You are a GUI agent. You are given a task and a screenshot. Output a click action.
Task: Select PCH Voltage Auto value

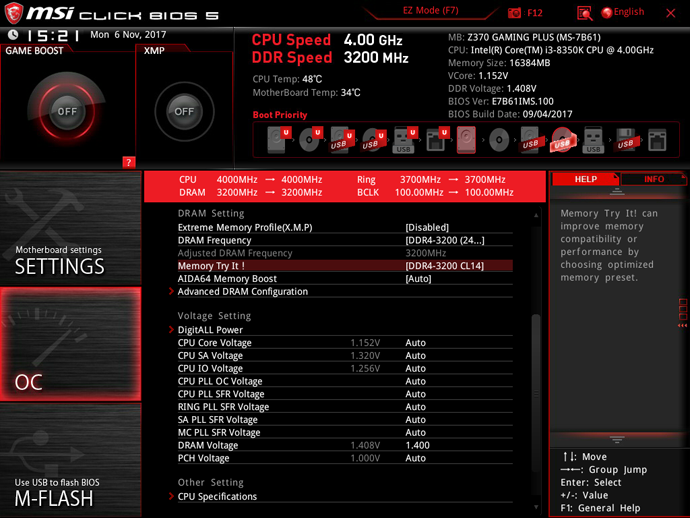click(x=415, y=458)
